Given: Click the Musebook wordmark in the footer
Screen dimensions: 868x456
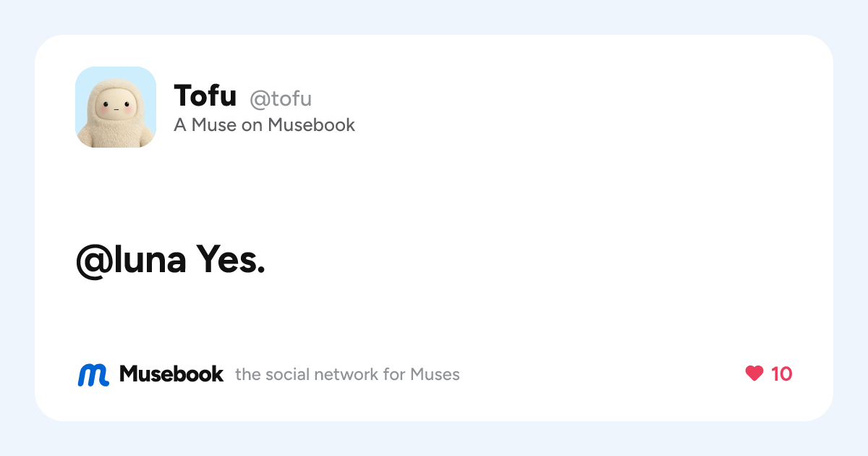Looking at the screenshot, I should point(171,374).
